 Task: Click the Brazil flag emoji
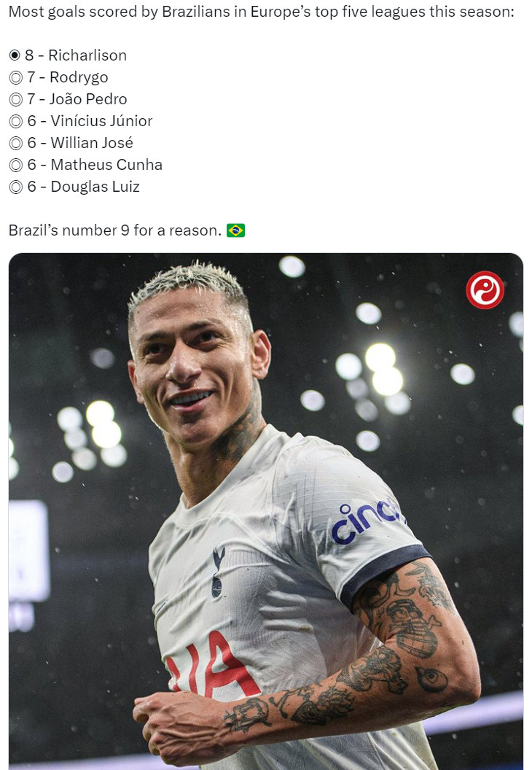(235, 230)
